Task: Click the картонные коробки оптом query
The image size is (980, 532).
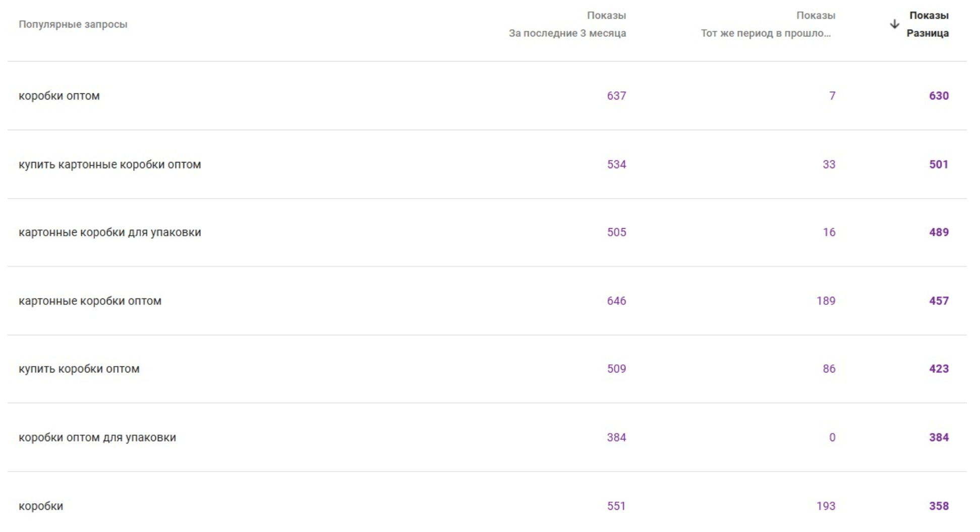Action: [90, 301]
